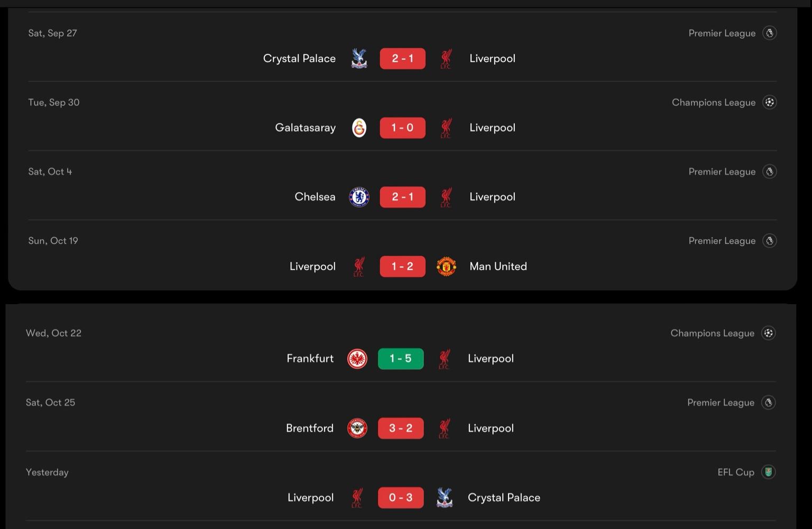Click Premier League label for Sep 27 match

click(x=722, y=33)
